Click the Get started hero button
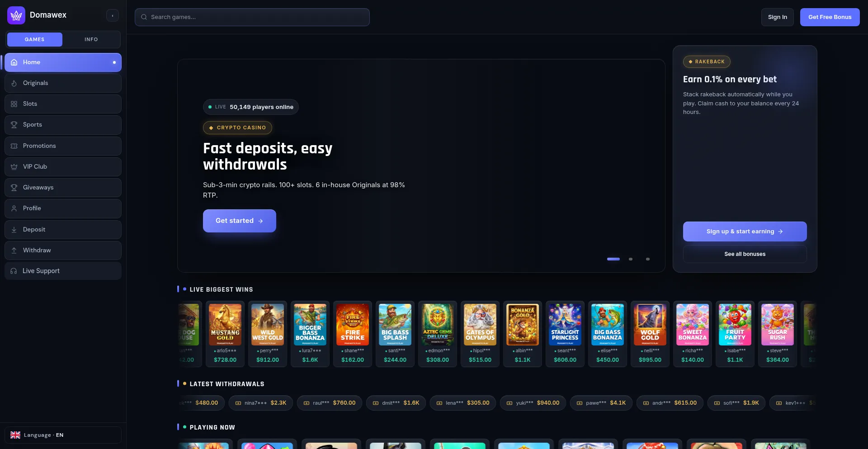The image size is (868, 449). coord(240,221)
